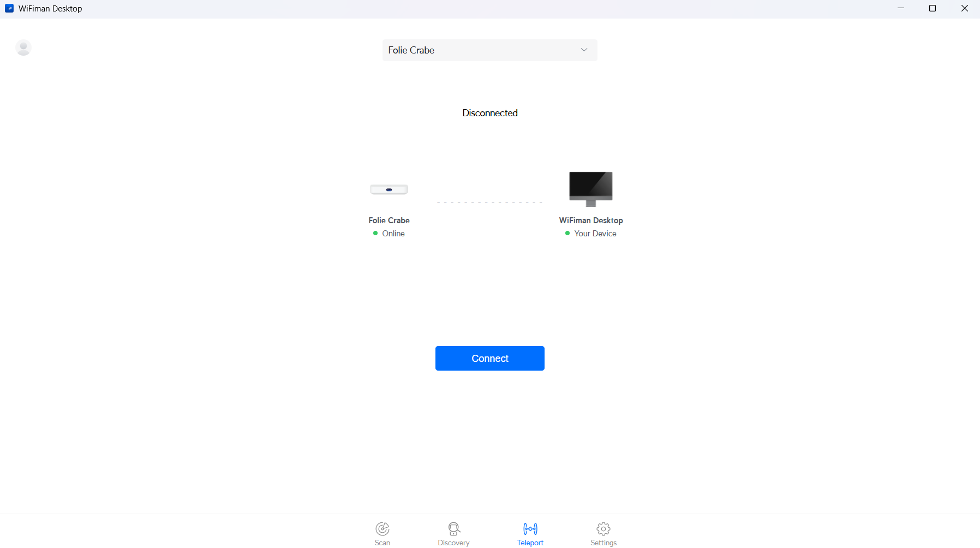
Task: Click the Online status label
Action: pyautogui.click(x=393, y=234)
